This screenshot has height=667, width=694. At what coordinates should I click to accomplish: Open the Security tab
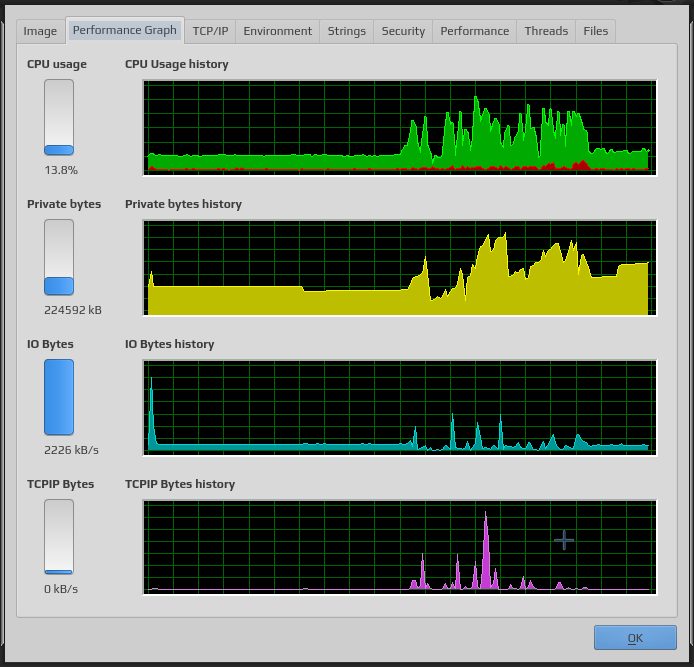pos(403,31)
